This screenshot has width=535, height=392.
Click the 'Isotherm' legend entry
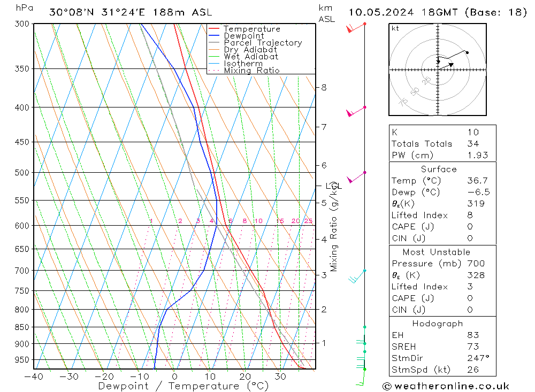[x=235, y=64]
